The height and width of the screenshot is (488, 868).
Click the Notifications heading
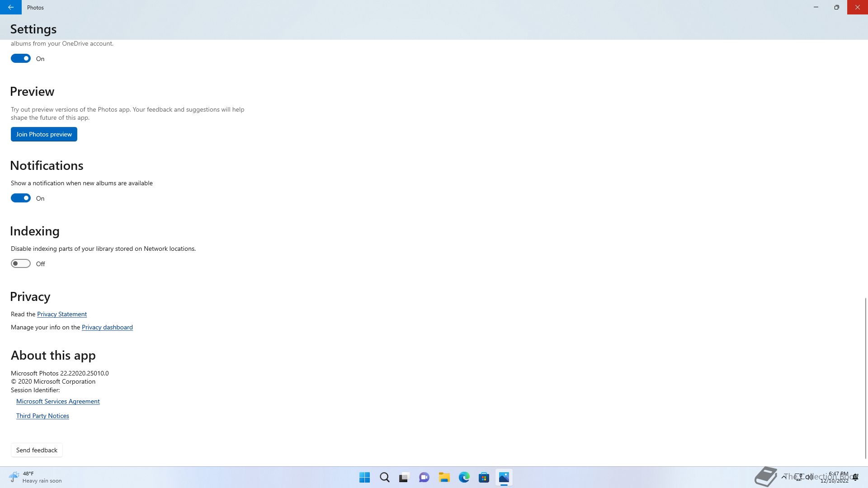tap(47, 165)
